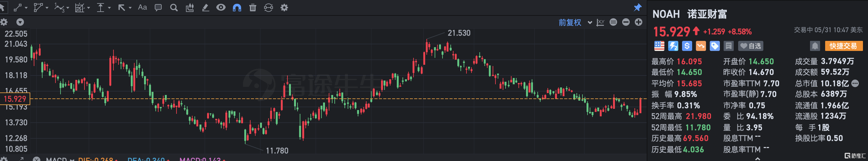The image size is (868, 161).
Task: Click the 成交量 3.7949万 value
Action: pyautogui.click(x=837, y=61)
